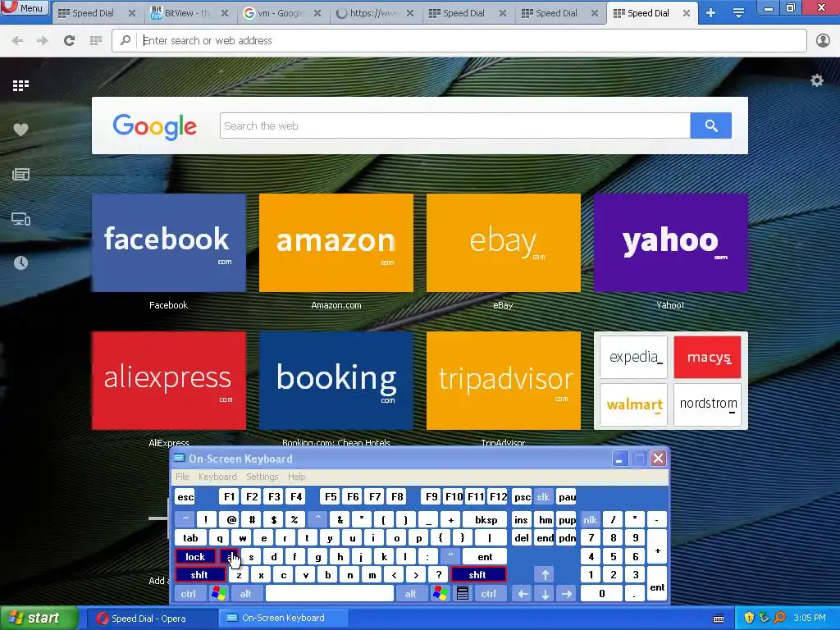Toggle the lock (caps lock) key
Screen dimensions: 840x630
point(195,557)
